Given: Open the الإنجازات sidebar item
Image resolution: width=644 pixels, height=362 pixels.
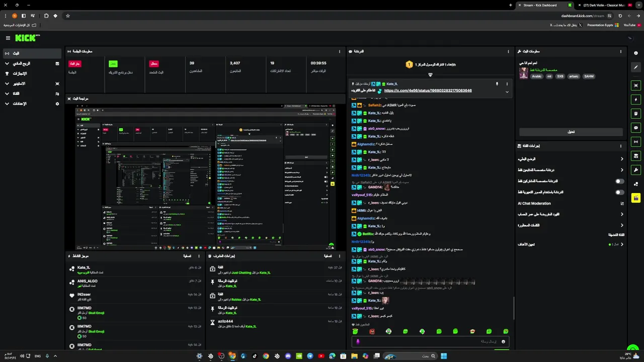Looking at the screenshot, I should (31, 73).
